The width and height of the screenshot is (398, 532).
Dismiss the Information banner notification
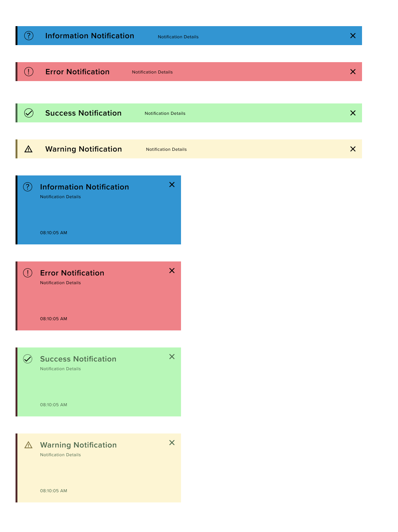(x=353, y=36)
